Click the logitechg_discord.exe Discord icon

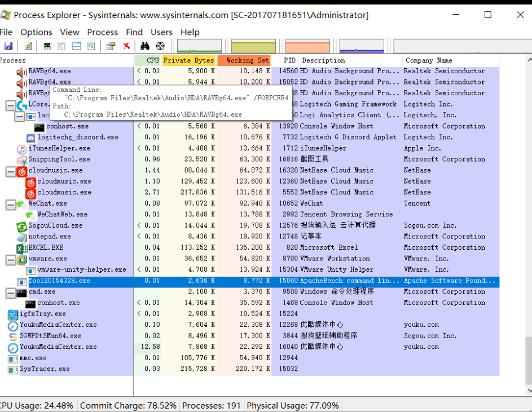pyautogui.click(x=30, y=138)
